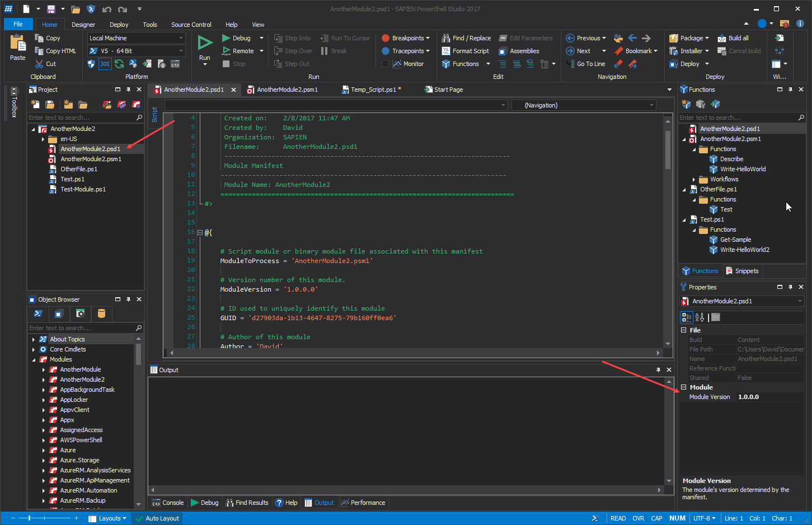
Task: Select the PowerShell icon in Object Browser
Action: pyautogui.click(x=38, y=313)
